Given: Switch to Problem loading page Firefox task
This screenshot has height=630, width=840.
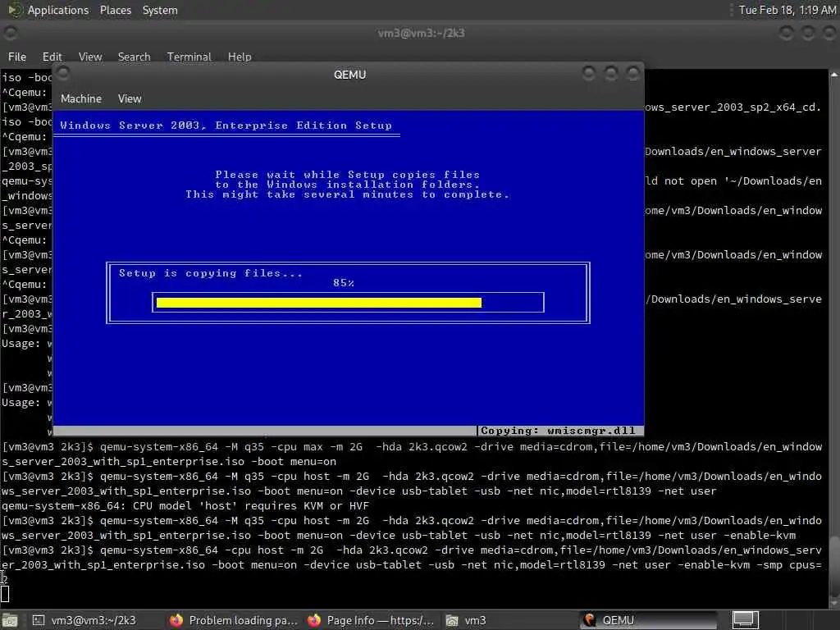Looking at the screenshot, I should pyautogui.click(x=234, y=620).
